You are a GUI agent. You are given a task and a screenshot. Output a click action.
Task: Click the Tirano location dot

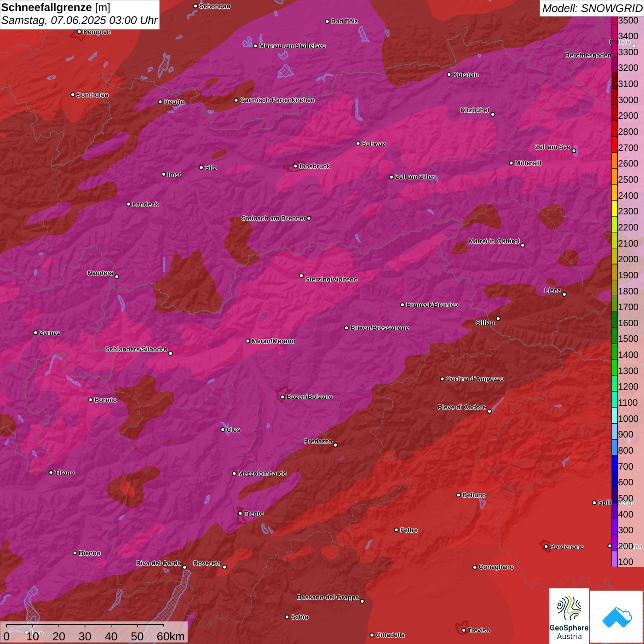51,472
